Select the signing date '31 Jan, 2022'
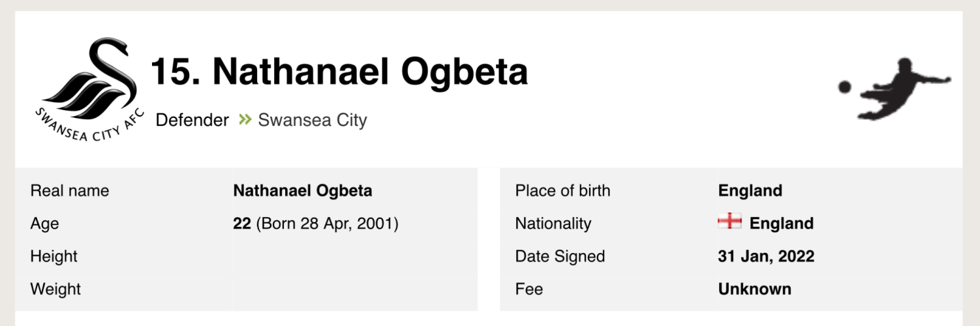 click(x=766, y=256)
